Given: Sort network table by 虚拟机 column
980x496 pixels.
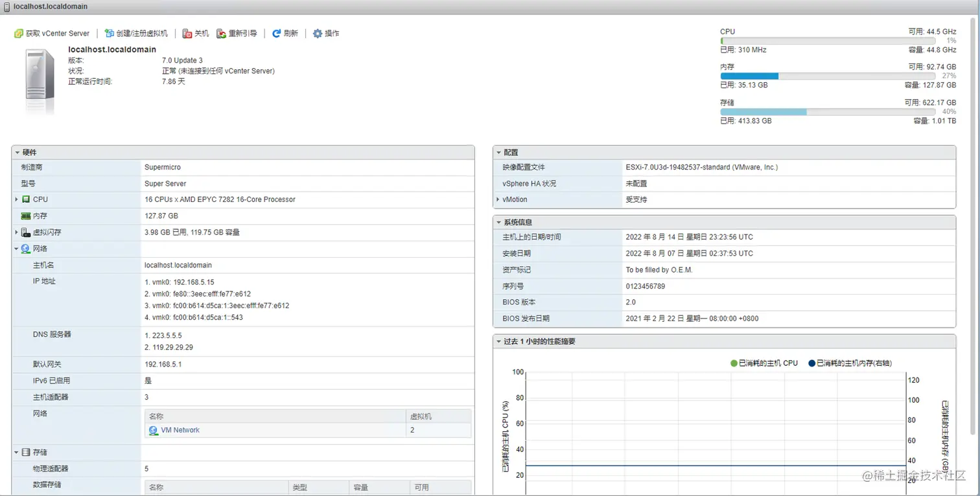Looking at the screenshot, I should (438, 416).
